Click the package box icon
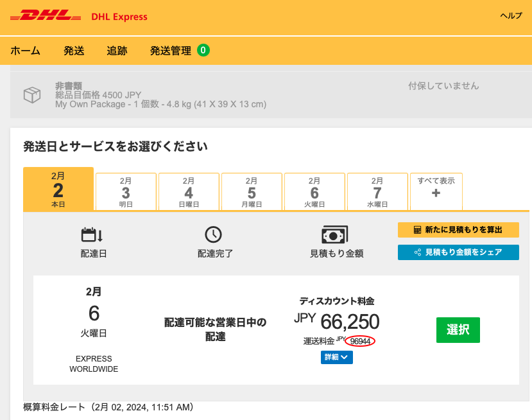The image size is (532, 420). [x=32, y=95]
